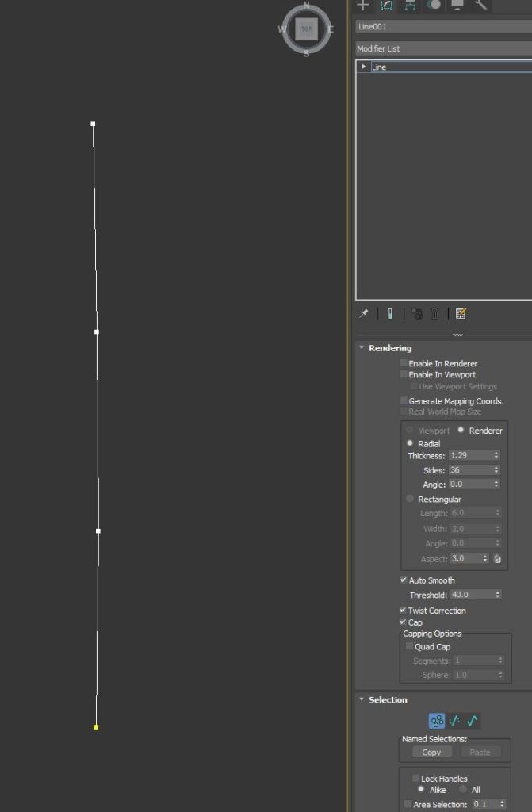Enable In Renderer checkbox
The image size is (532, 812).
point(404,363)
